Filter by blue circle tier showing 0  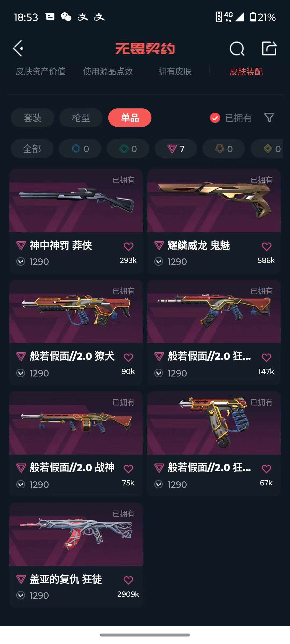click(80, 149)
